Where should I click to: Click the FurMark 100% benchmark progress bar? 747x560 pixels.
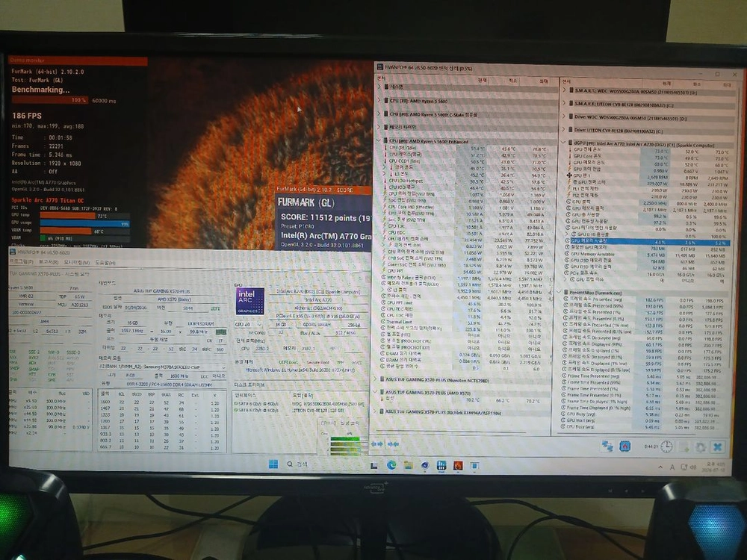click(50, 100)
